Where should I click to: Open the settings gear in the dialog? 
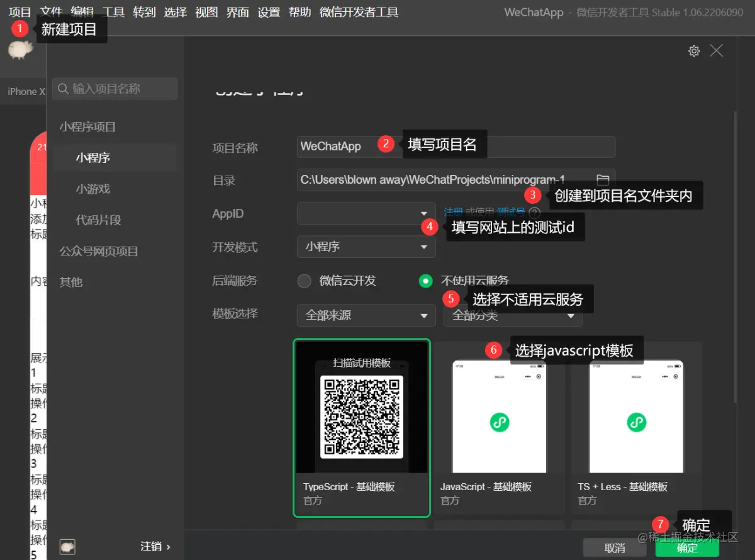(x=694, y=52)
